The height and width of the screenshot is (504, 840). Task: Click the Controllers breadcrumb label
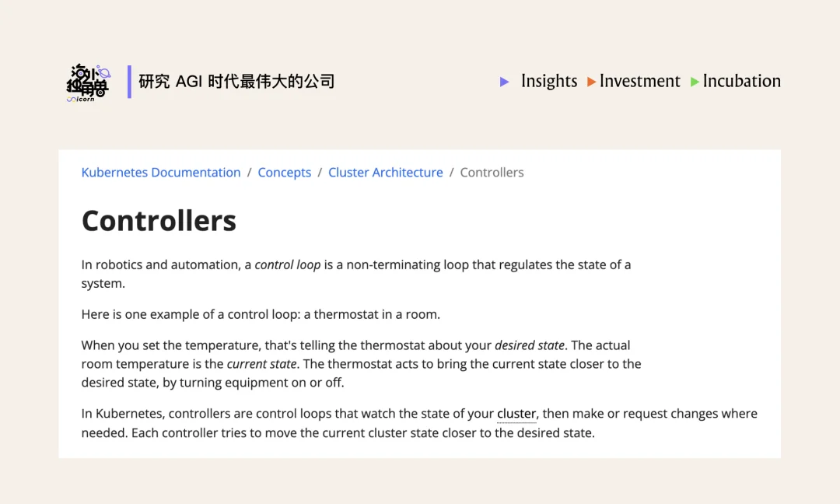pyautogui.click(x=492, y=172)
